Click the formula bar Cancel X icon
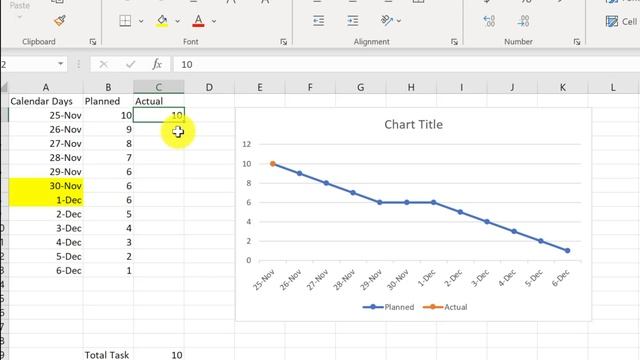 [x=104, y=64]
